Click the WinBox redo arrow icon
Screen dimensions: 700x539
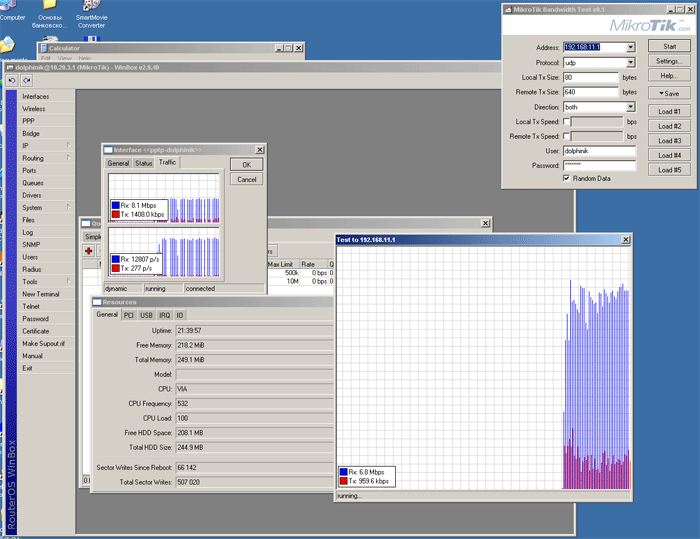(27, 80)
